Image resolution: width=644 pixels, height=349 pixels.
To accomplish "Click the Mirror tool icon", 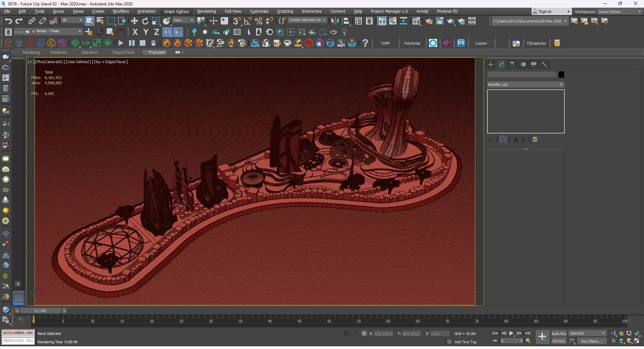I will pyautogui.click(x=334, y=21).
